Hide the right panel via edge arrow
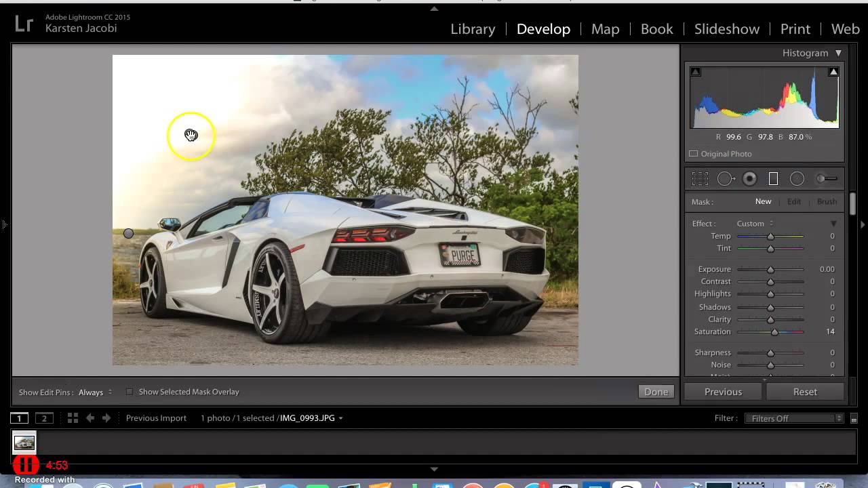The height and width of the screenshot is (488, 868). tap(863, 224)
